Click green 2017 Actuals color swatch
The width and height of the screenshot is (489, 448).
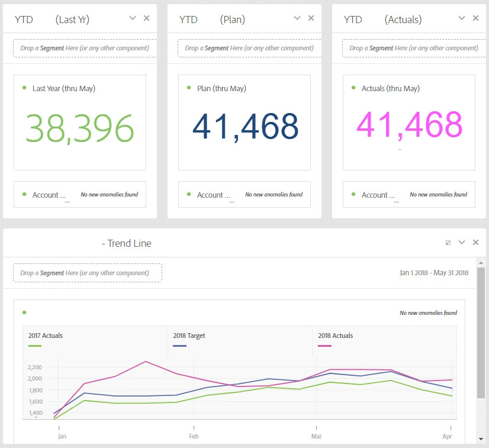[x=34, y=346]
